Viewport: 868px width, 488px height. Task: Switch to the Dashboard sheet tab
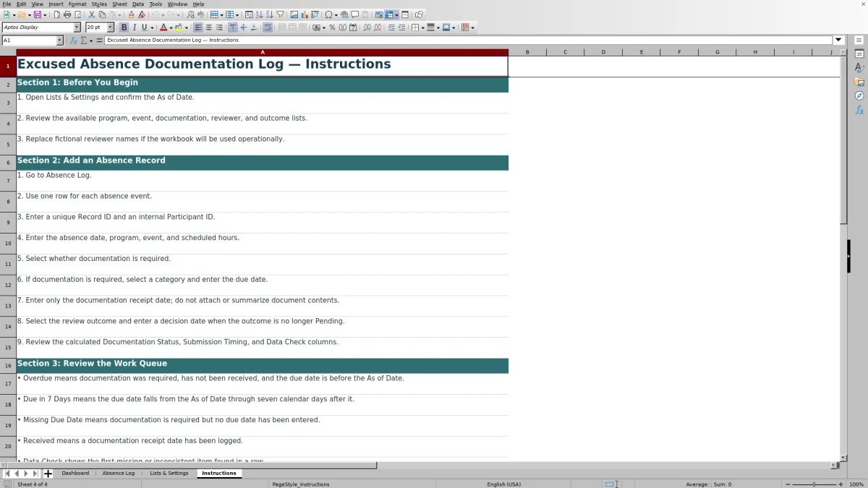[x=75, y=474]
